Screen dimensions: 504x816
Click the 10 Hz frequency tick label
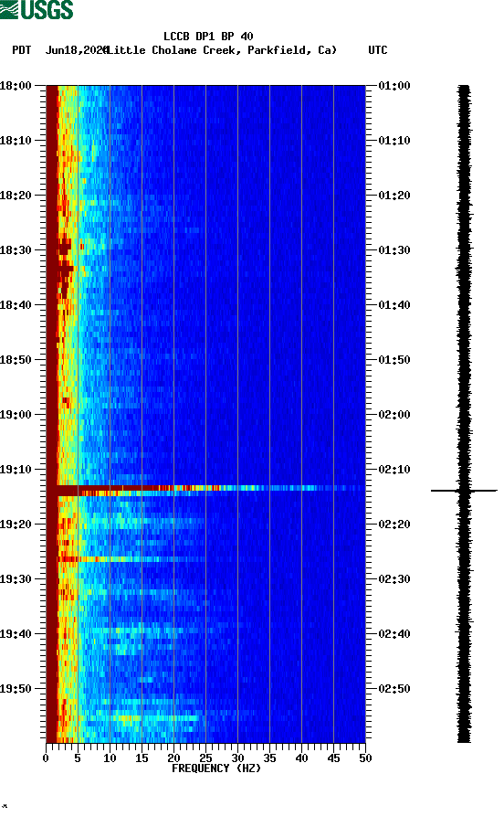coord(110,758)
